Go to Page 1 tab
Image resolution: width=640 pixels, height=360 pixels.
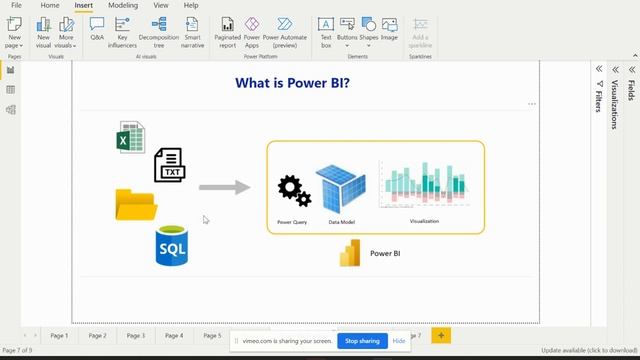pyautogui.click(x=59, y=336)
